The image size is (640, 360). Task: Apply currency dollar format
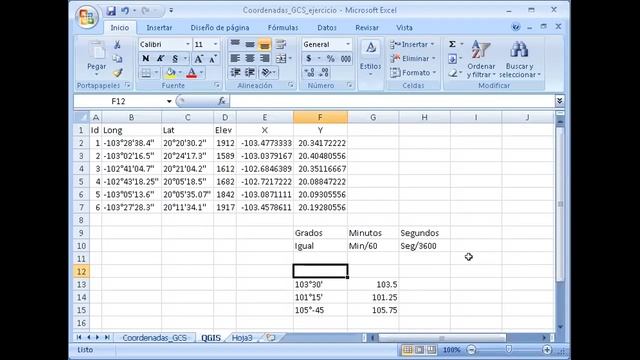point(309,58)
